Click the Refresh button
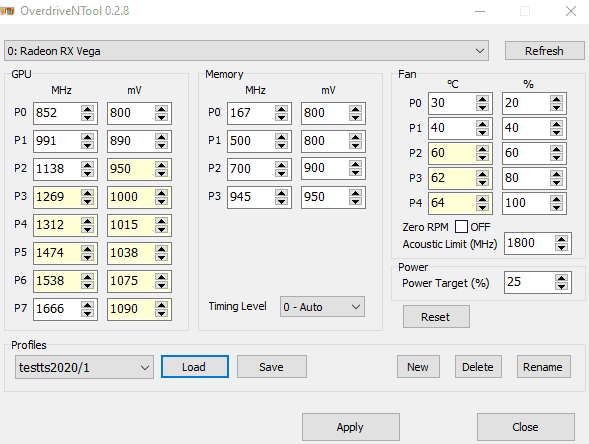The image size is (589, 444). (544, 51)
